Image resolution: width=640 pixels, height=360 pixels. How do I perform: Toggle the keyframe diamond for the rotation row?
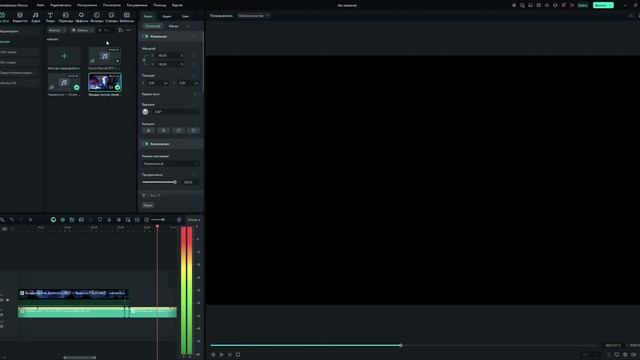coord(194,104)
